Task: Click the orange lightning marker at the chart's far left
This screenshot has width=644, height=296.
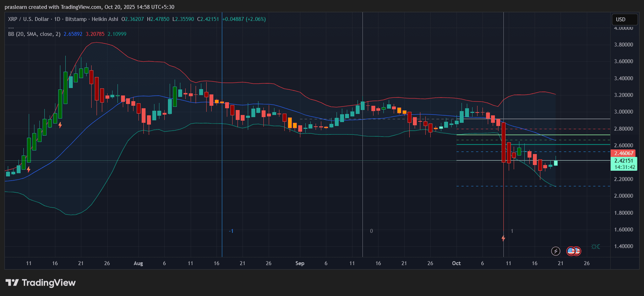Action: [x=28, y=170]
